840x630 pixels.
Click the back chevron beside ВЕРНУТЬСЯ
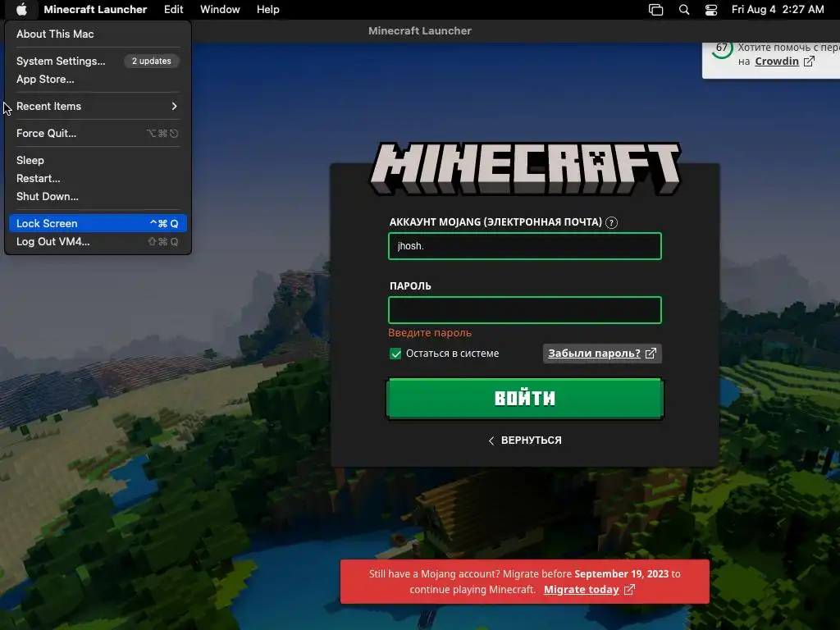(x=491, y=441)
